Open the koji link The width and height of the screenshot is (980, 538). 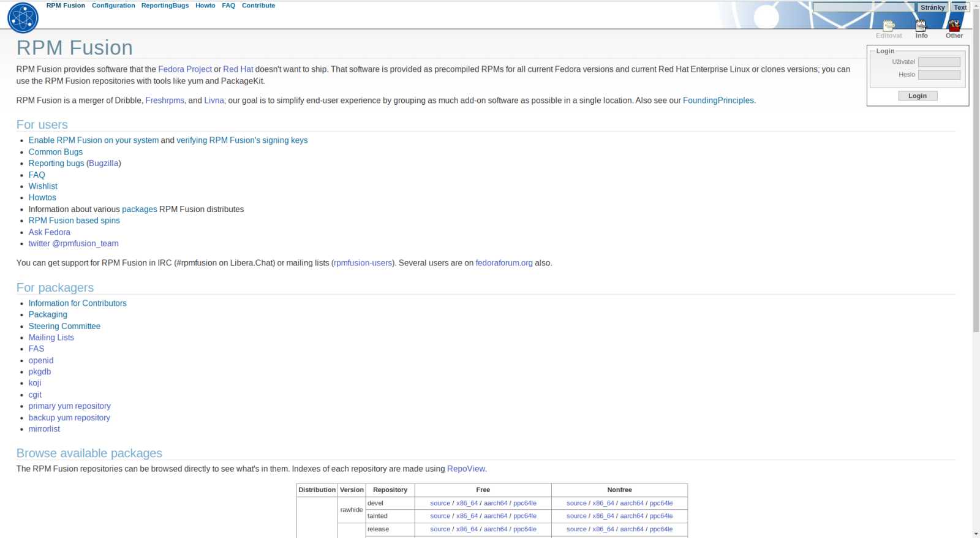pyautogui.click(x=35, y=383)
